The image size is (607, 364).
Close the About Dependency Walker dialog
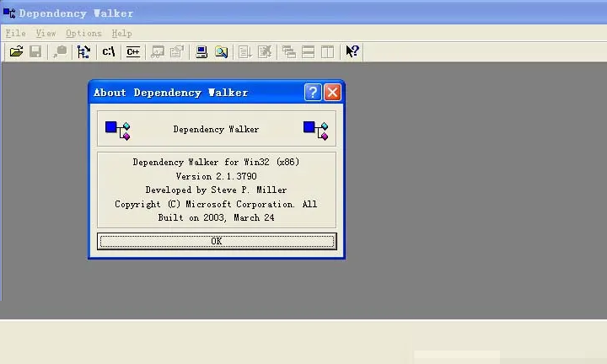[x=332, y=93]
